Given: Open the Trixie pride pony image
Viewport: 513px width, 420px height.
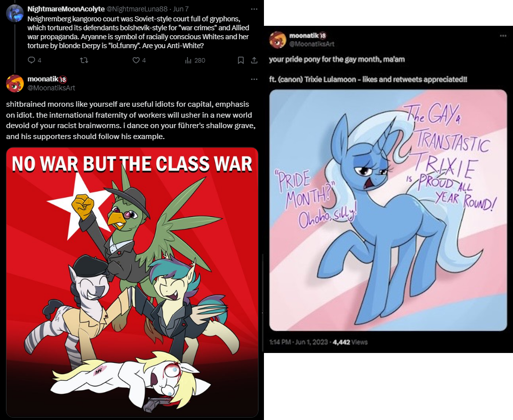Looking at the screenshot, I should tap(388, 210).
